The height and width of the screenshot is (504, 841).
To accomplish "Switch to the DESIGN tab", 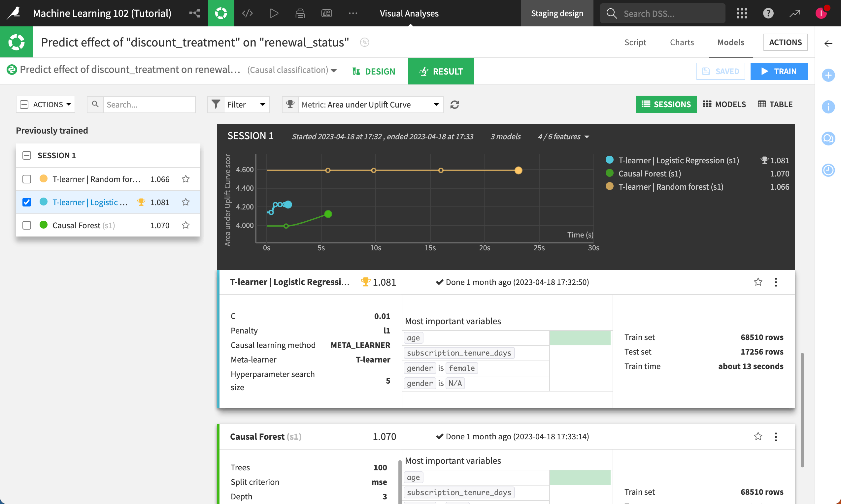I will [x=374, y=71].
